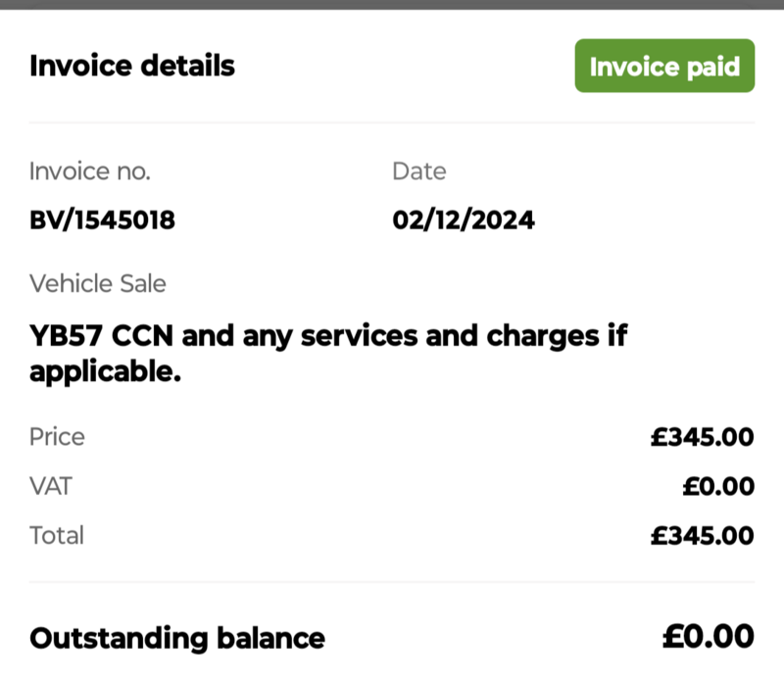Select the £345.00 Total amount
Viewport: 784px width, 680px height.
click(702, 535)
